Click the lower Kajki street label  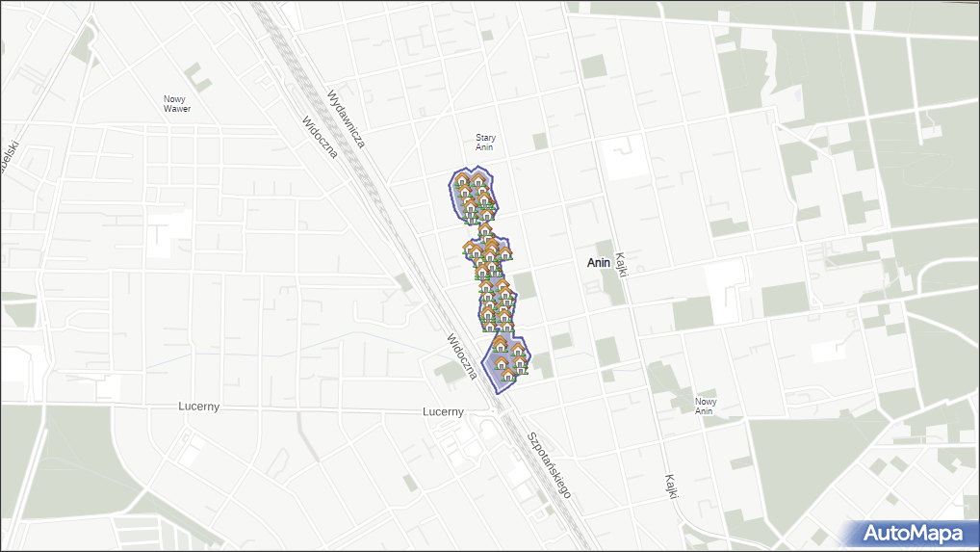coord(669,486)
